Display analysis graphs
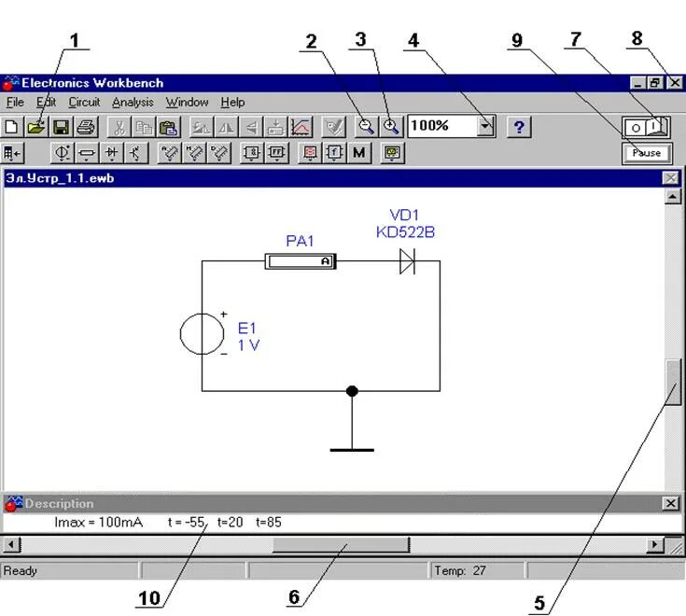Image resolution: width=686 pixels, height=616 pixels. point(301,127)
